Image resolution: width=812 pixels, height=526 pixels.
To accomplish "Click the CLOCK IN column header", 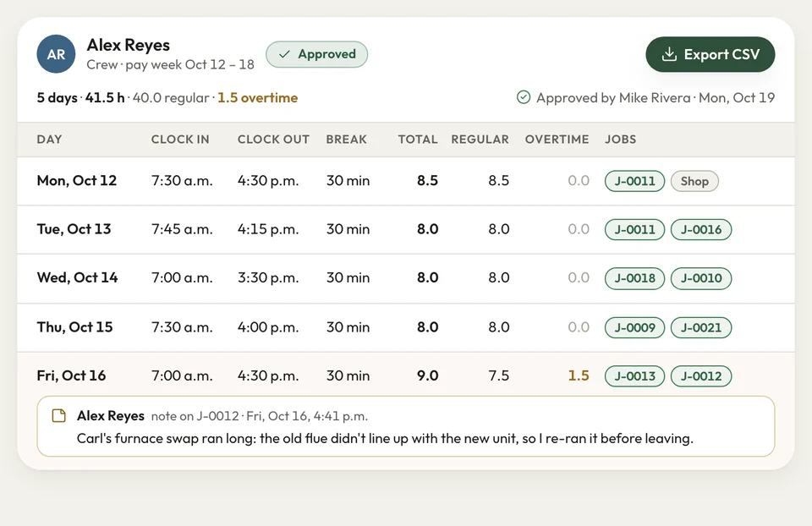I will [180, 140].
